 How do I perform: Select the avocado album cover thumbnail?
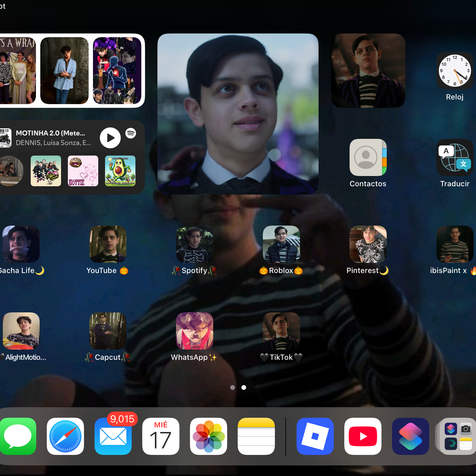tap(120, 171)
